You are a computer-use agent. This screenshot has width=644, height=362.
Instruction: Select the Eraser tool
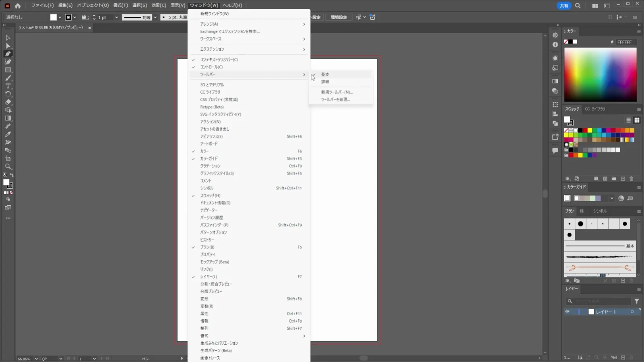pyautogui.click(x=8, y=102)
